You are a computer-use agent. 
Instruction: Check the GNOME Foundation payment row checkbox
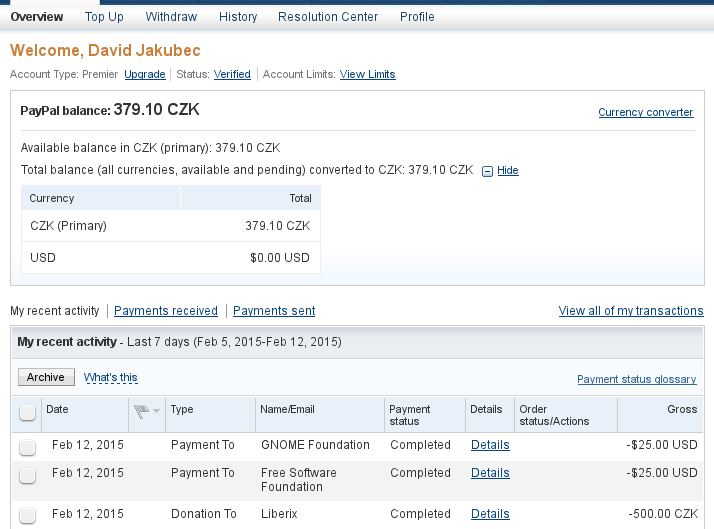27,447
